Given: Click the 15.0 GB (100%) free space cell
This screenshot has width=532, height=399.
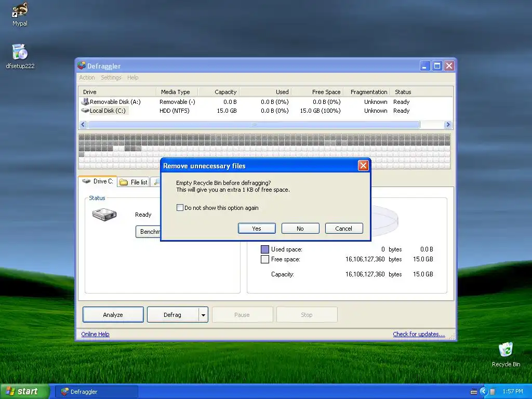Looking at the screenshot, I should point(320,111).
